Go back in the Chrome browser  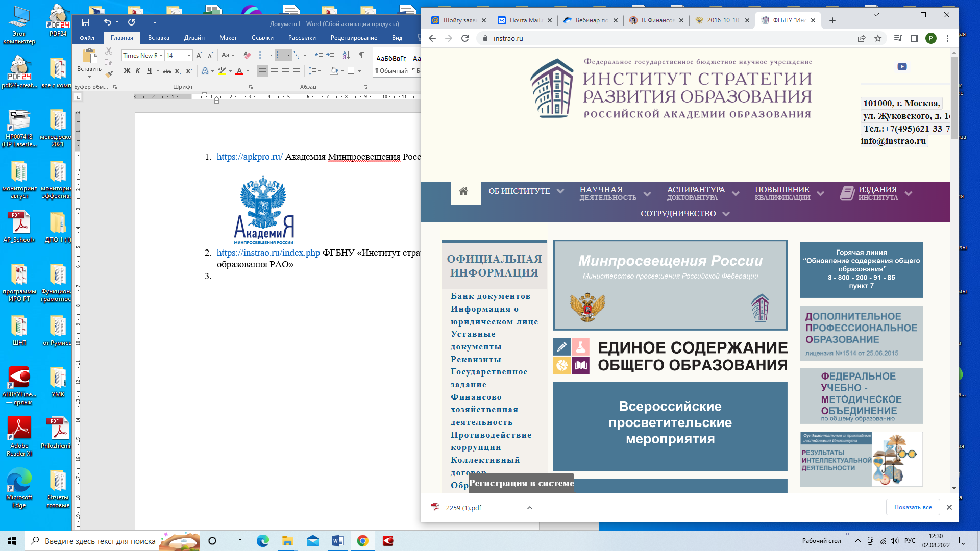(x=432, y=38)
